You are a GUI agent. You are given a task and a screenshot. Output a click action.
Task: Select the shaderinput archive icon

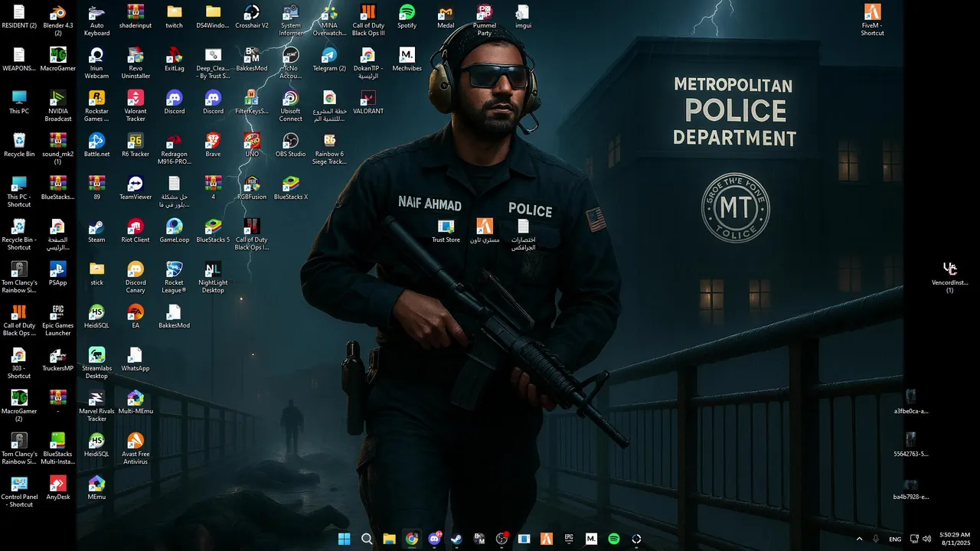pyautogui.click(x=136, y=17)
